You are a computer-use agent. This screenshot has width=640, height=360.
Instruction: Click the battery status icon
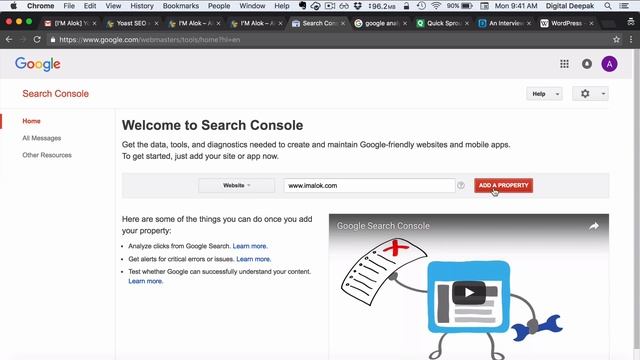coord(467,6)
